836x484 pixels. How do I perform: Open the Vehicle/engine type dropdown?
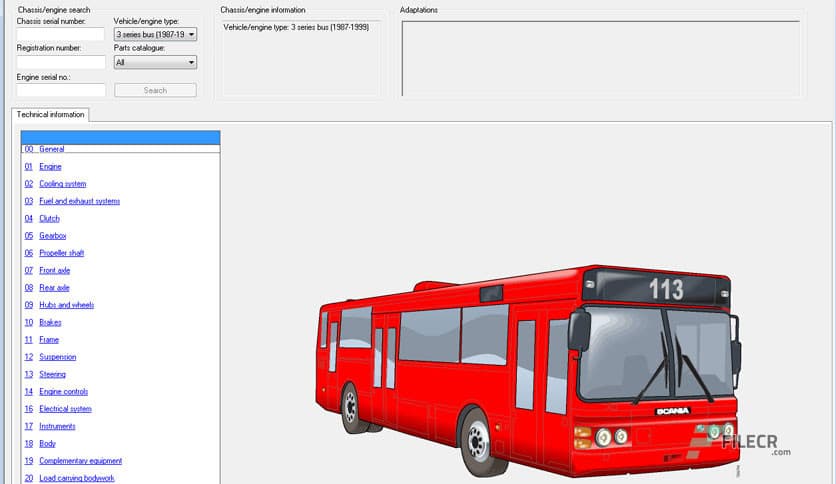tap(155, 34)
